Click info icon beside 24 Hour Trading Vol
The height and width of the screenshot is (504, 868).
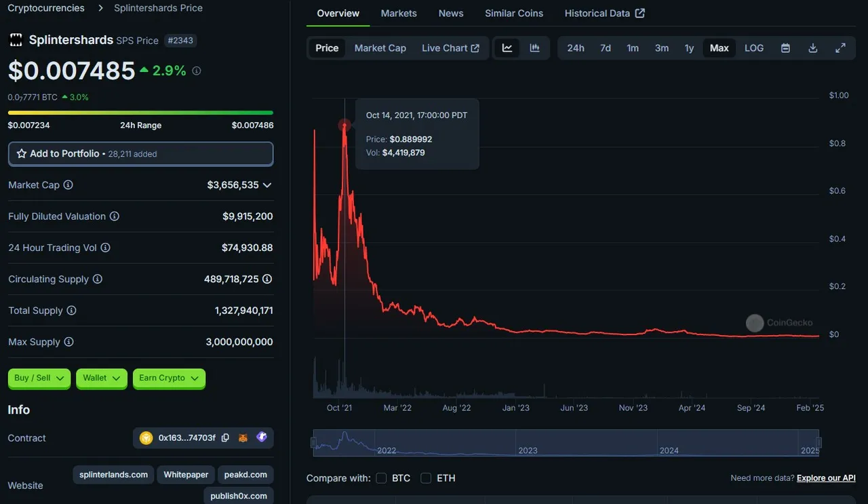click(x=106, y=248)
